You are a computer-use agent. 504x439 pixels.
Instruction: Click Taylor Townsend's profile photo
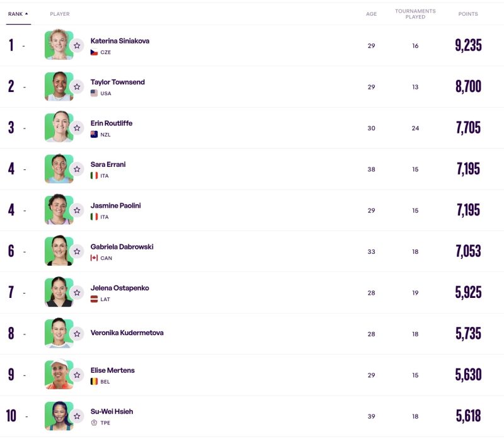pos(58,86)
